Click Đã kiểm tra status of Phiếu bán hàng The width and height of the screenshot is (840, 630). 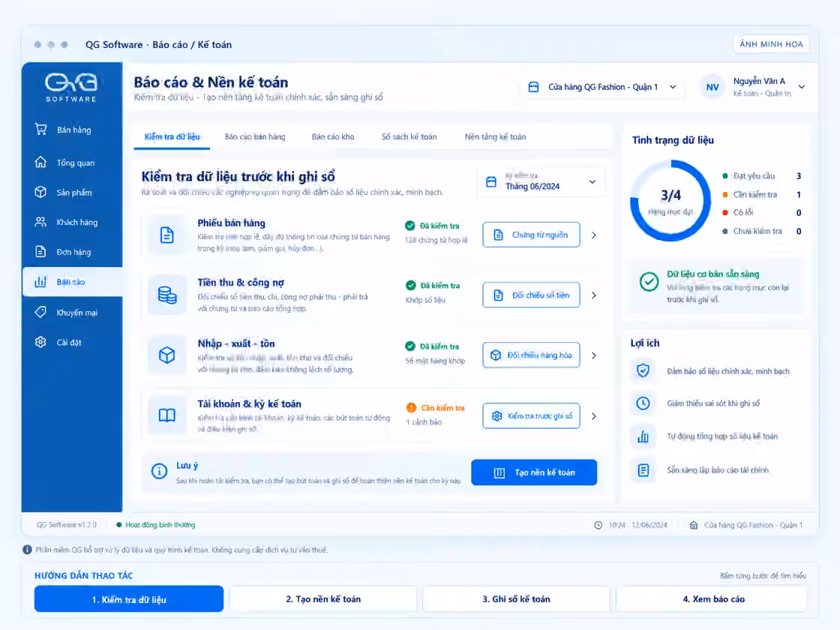click(432, 226)
